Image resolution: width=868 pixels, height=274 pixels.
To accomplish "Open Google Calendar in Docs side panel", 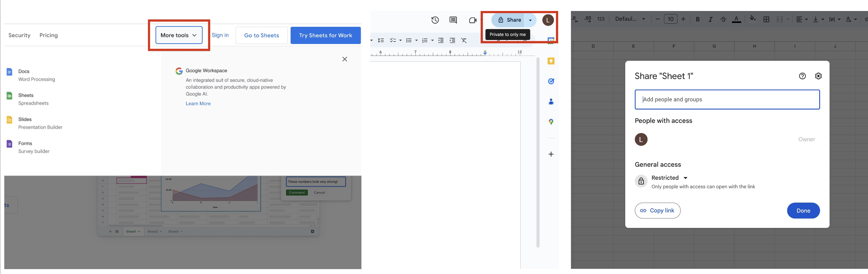I will point(551,41).
